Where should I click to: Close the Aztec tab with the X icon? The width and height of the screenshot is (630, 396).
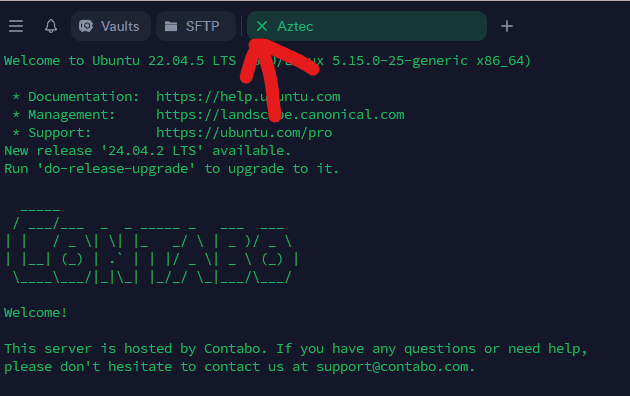262,26
